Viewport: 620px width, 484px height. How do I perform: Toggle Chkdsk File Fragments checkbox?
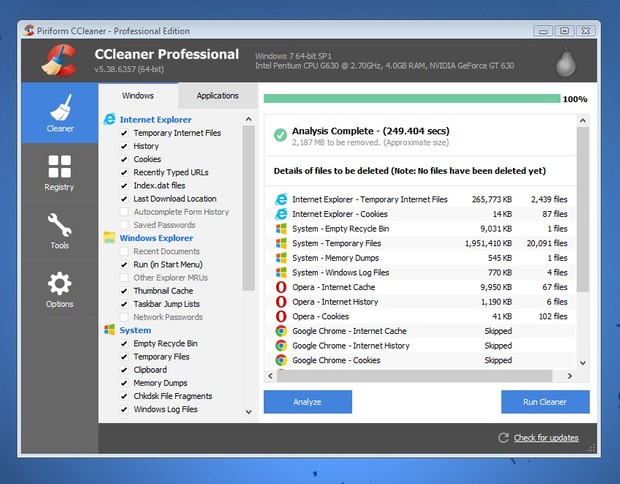[124, 396]
